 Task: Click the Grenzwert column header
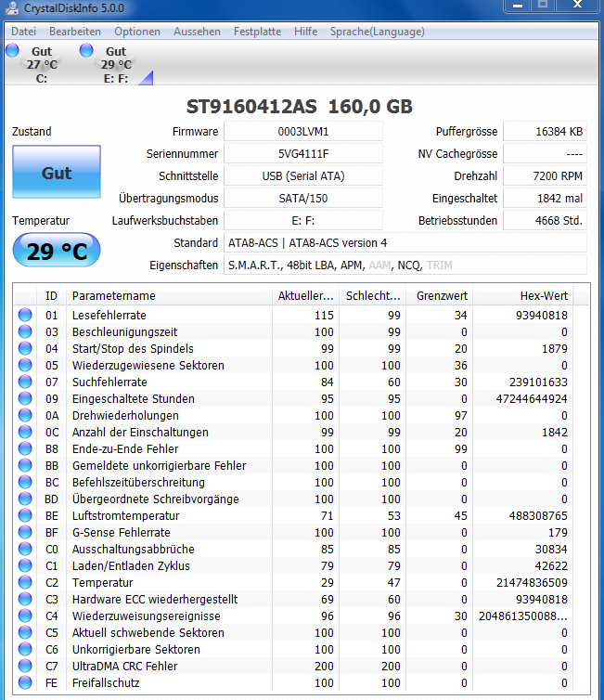click(440, 295)
